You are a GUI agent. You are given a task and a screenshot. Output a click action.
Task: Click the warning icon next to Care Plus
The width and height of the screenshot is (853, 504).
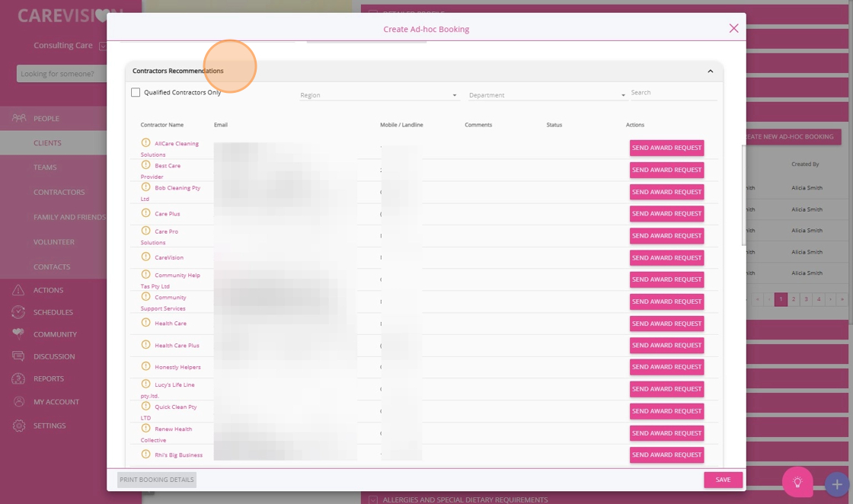[145, 213]
